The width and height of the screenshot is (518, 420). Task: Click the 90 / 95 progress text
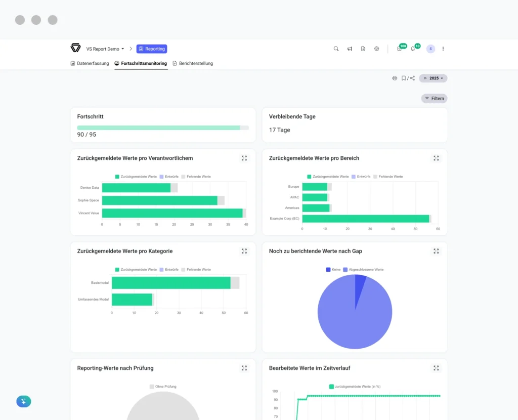coord(87,135)
